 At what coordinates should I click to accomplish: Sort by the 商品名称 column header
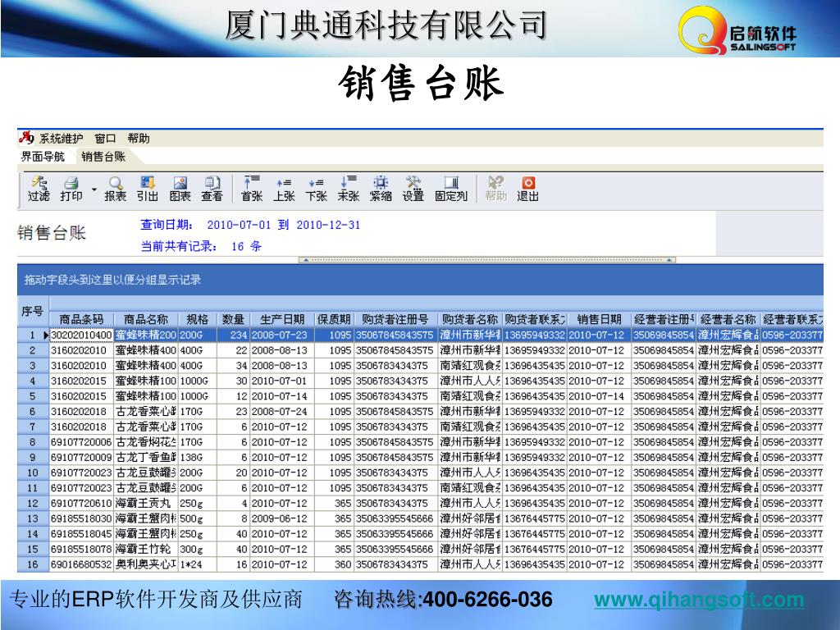(146, 319)
